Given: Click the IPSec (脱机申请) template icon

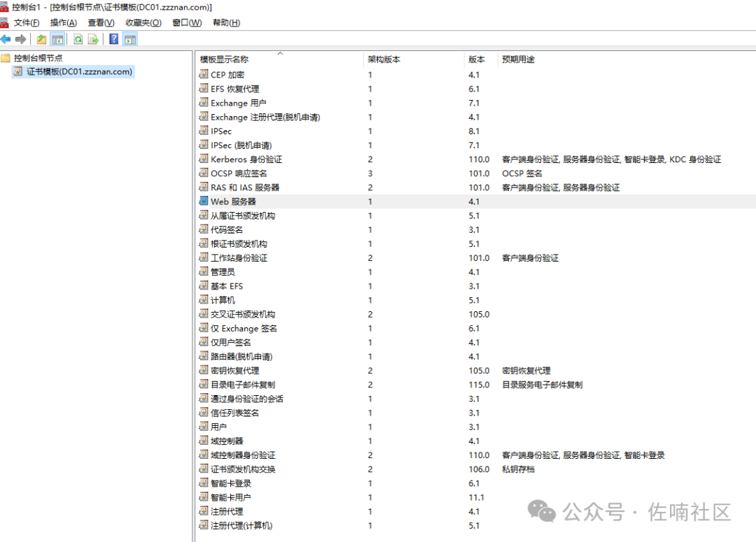Looking at the screenshot, I should (x=204, y=145).
